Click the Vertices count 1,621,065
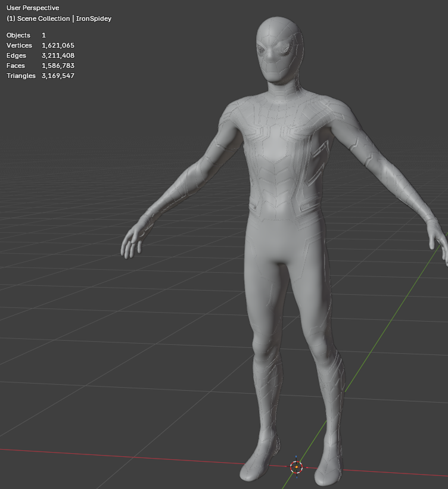The image size is (448, 489). 58,45
